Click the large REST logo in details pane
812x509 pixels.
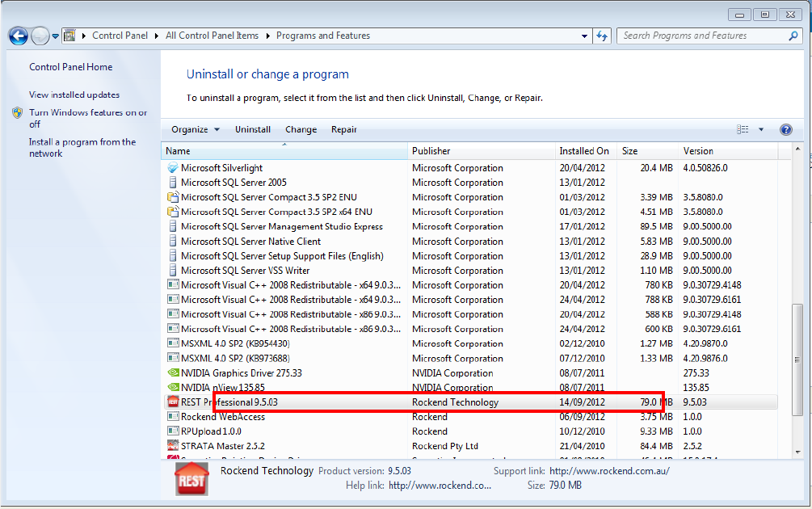[191, 478]
